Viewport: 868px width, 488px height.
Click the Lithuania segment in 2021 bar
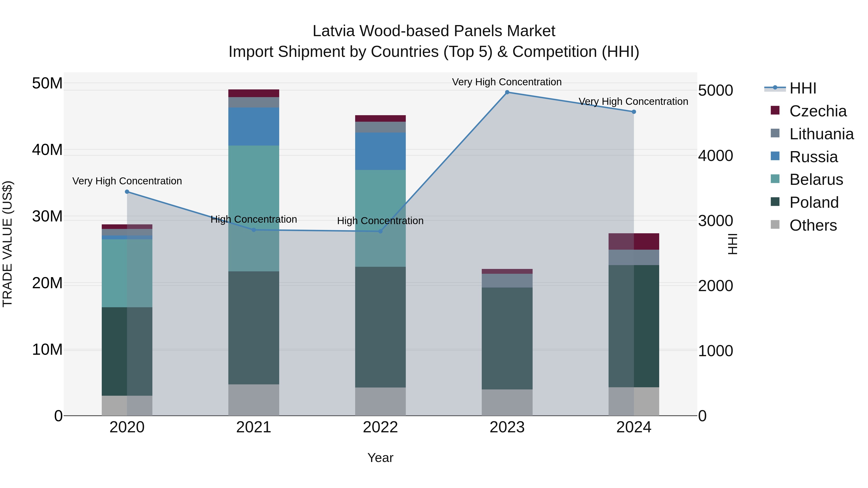point(254,102)
